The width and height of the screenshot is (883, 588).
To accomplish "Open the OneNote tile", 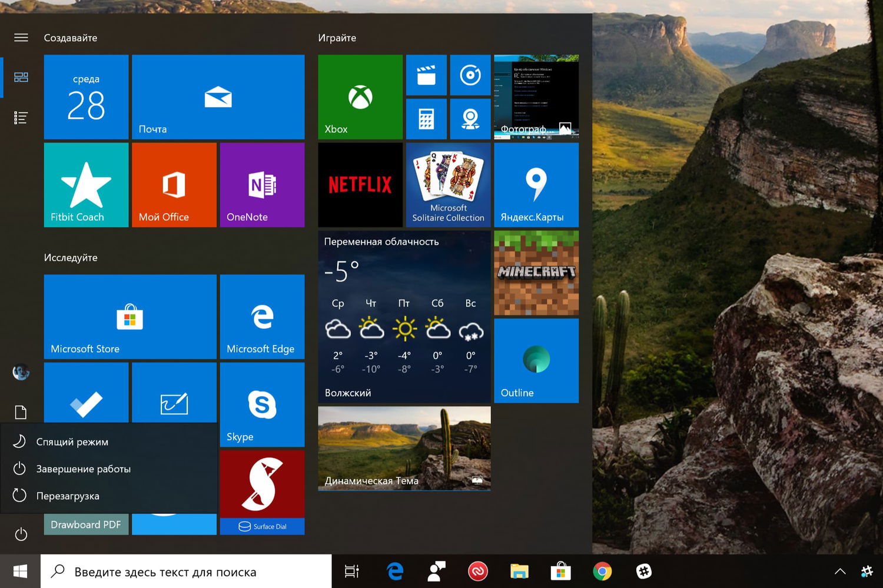I will [262, 185].
